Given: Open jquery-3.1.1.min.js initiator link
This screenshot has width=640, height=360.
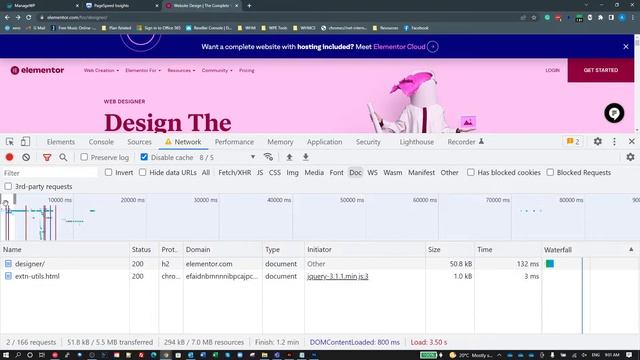Looking at the screenshot, I should tap(338, 276).
